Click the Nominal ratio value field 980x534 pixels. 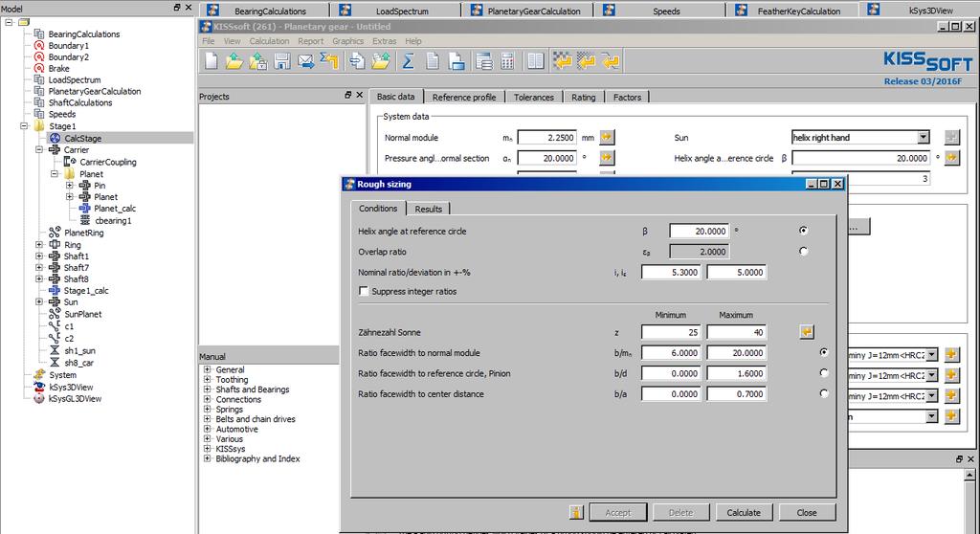click(671, 272)
